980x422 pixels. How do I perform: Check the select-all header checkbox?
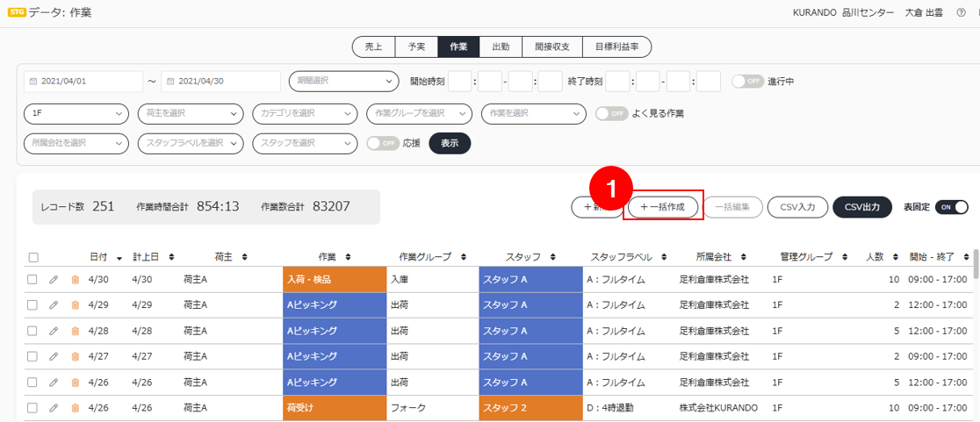[33, 257]
